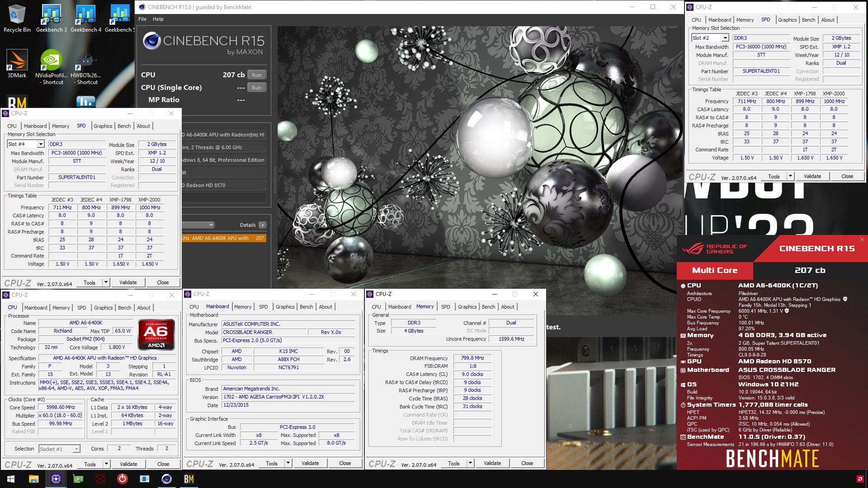Viewport: 868px width, 488px height.
Task: Click Validate in Memory tab CPU-Z window
Action: click(492, 463)
